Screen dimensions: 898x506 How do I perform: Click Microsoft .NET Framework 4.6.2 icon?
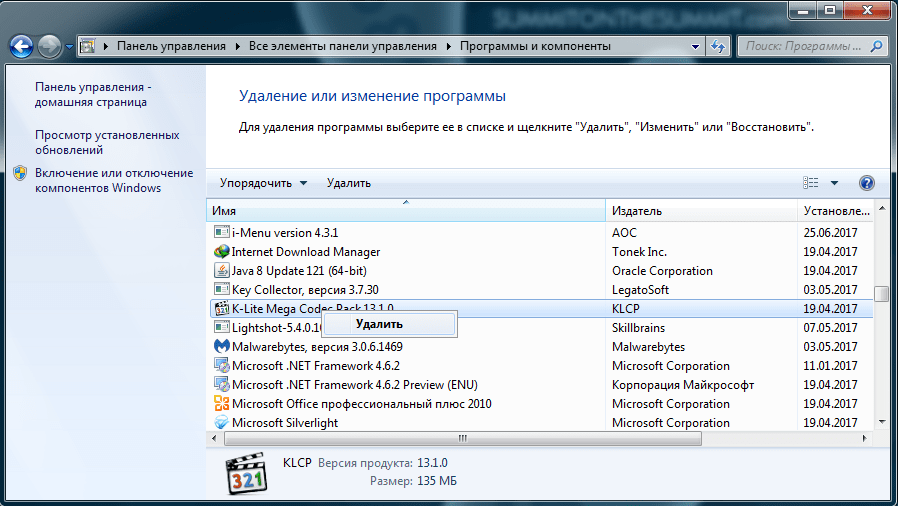click(x=222, y=365)
